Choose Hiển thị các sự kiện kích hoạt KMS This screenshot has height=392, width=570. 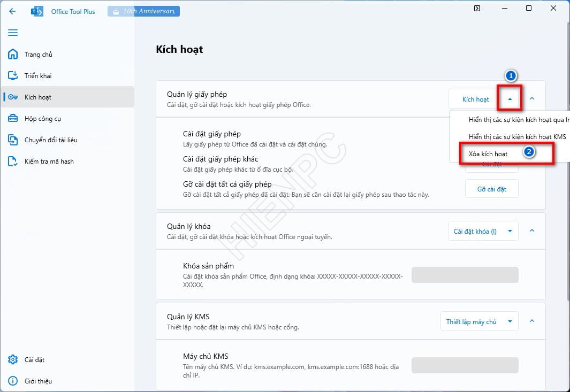pyautogui.click(x=517, y=136)
